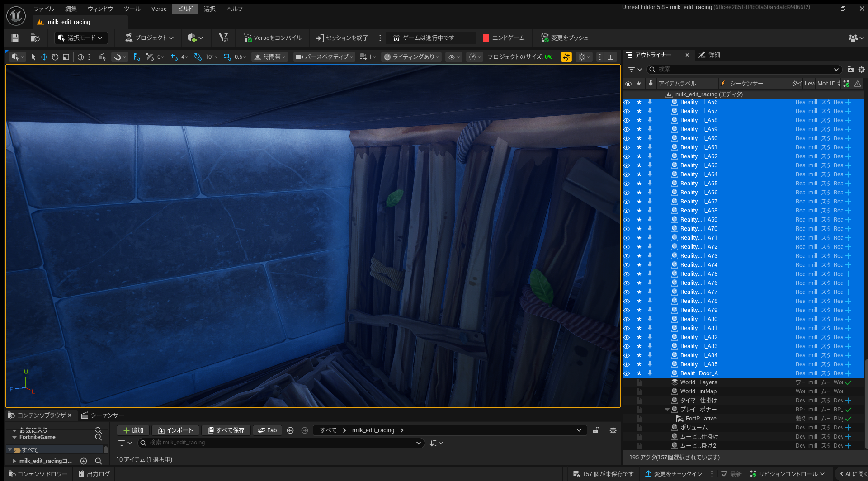Add collection with plus circle icon
This screenshot has width=868, height=481.
pos(84,461)
